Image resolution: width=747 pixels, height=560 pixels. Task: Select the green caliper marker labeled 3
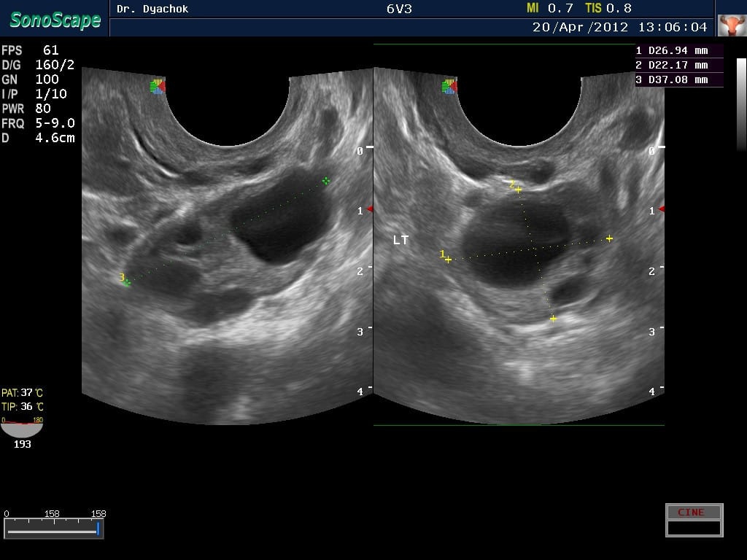coord(126,281)
